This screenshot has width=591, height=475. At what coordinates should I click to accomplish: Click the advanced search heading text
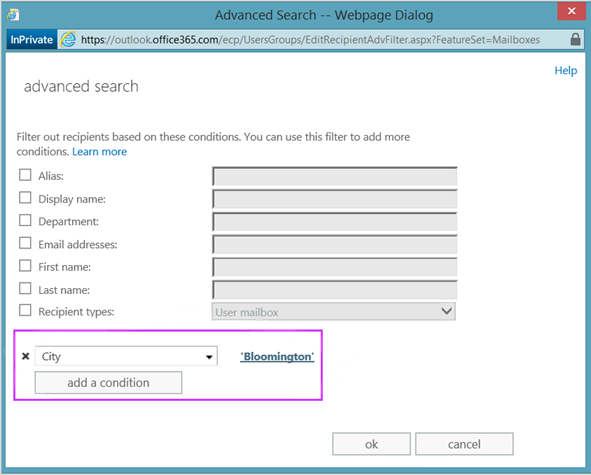[x=81, y=86]
